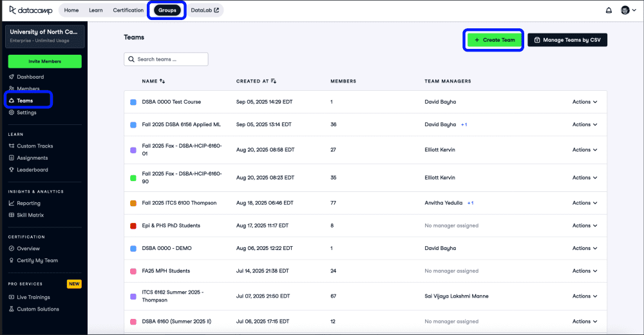644x335 pixels.
Task: Open Reporting under Insights & Analytics
Action: (x=29, y=203)
